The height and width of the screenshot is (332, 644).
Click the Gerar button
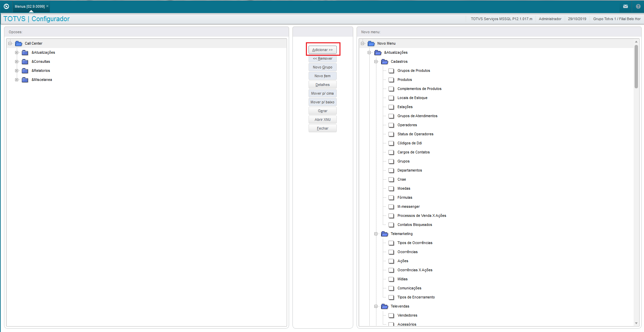point(323,111)
